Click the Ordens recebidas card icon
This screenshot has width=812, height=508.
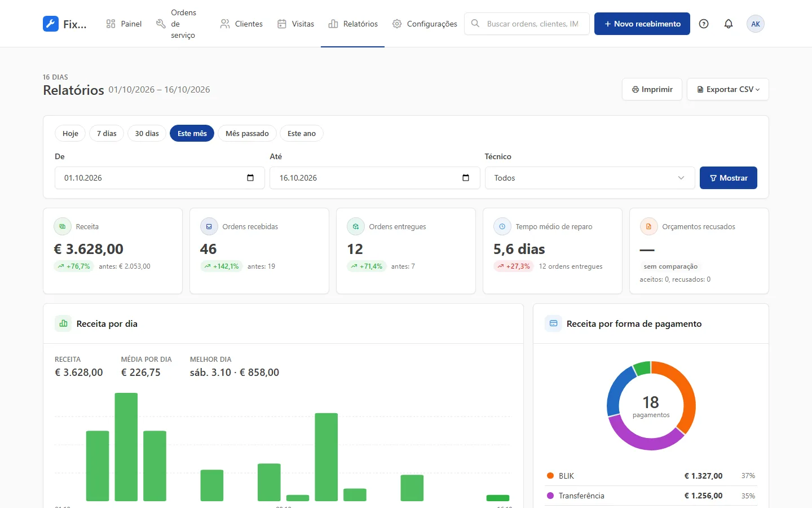[x=209, y=226]
